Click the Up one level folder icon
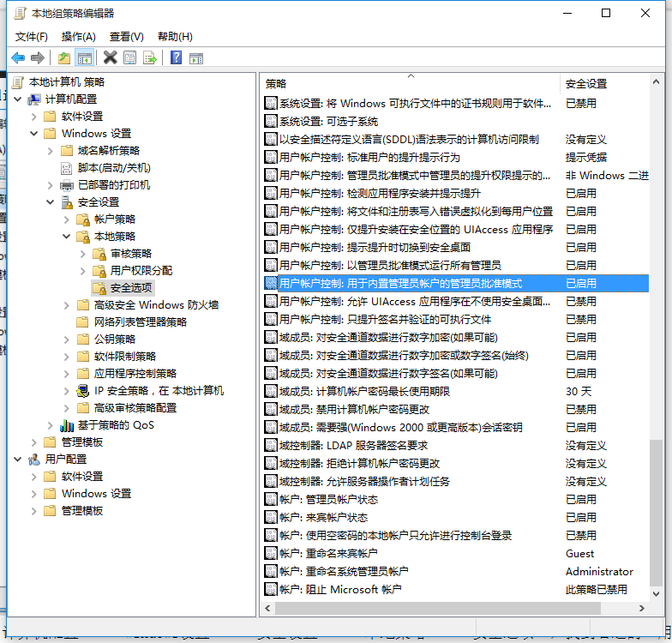The image size is (672, 643). click(x=64, y=57)
